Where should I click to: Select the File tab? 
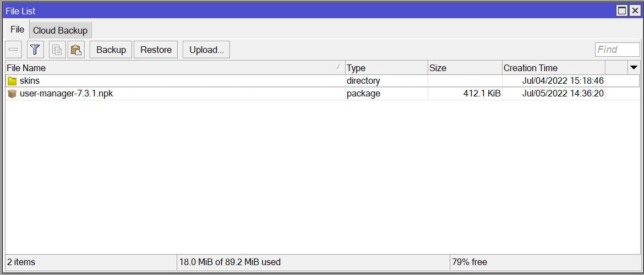(x=17, y=30)
